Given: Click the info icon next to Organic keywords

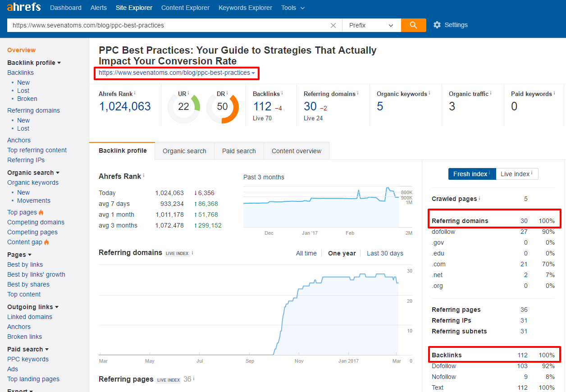Looking at the screenshot, I should (429, 93).
